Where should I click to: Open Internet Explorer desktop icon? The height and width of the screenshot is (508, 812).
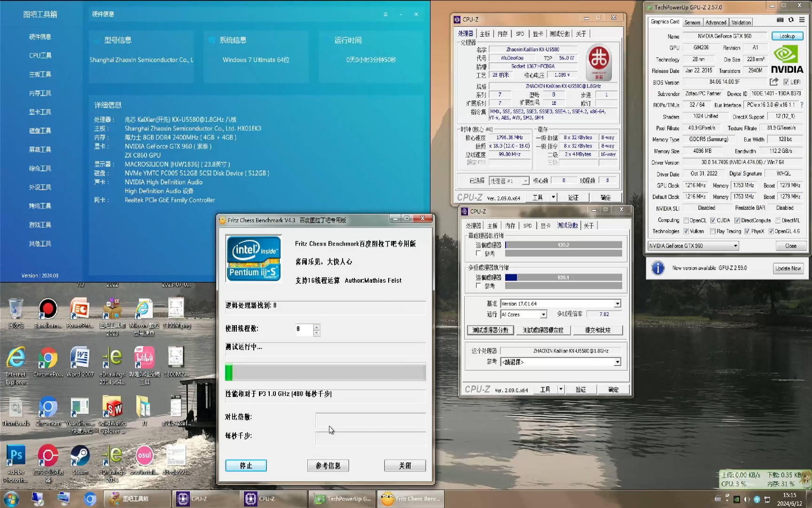16,365
